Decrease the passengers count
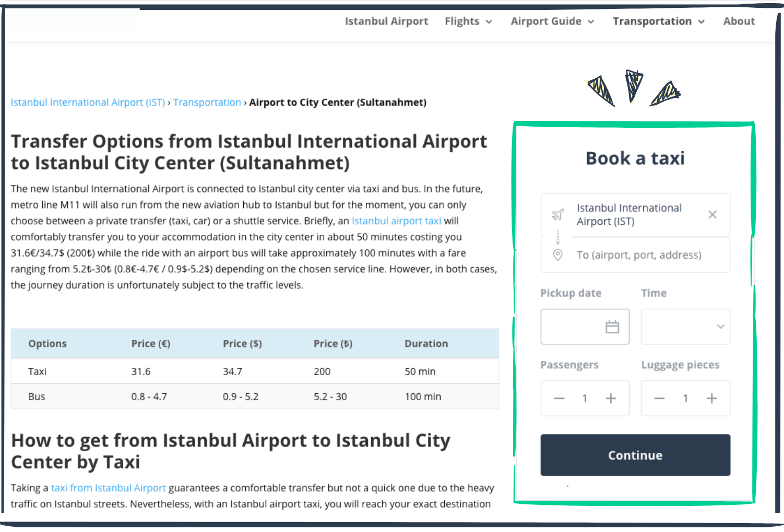784x532 pixels. [559, 398]
